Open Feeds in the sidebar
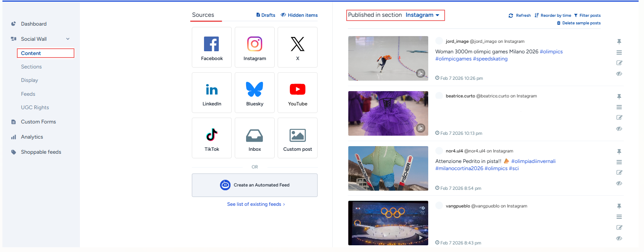644x252 pixels. tap(28, 94)
